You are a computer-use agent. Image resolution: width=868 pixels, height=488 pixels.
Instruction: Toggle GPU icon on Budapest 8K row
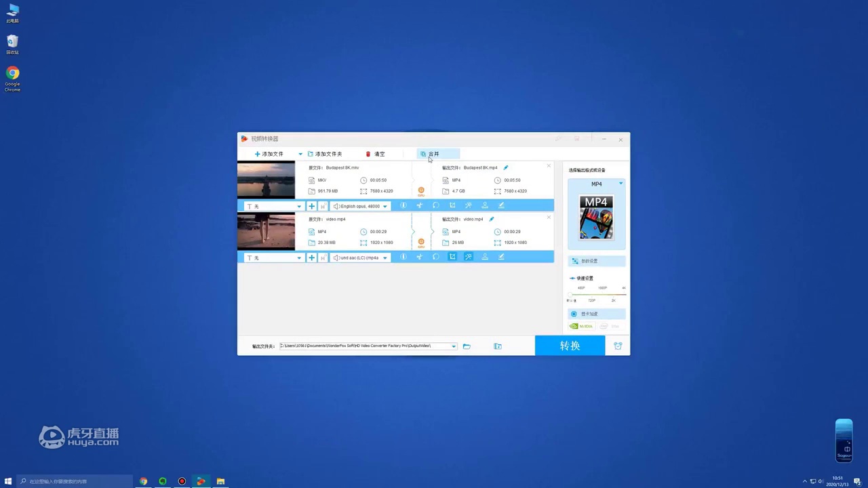[421, 191]
